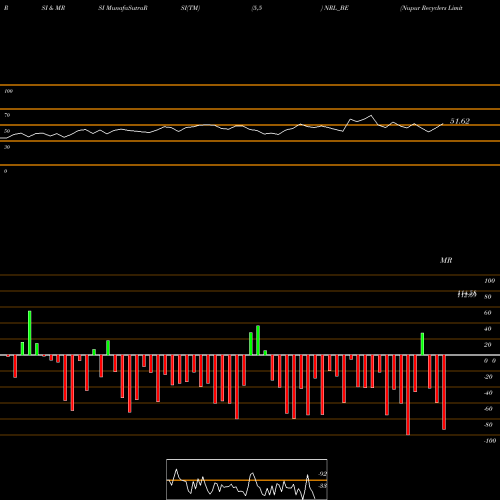Viewport: 500px width, 500px height.
Task: Click the value 92 in mini chart
Action: tap(322, 474)
